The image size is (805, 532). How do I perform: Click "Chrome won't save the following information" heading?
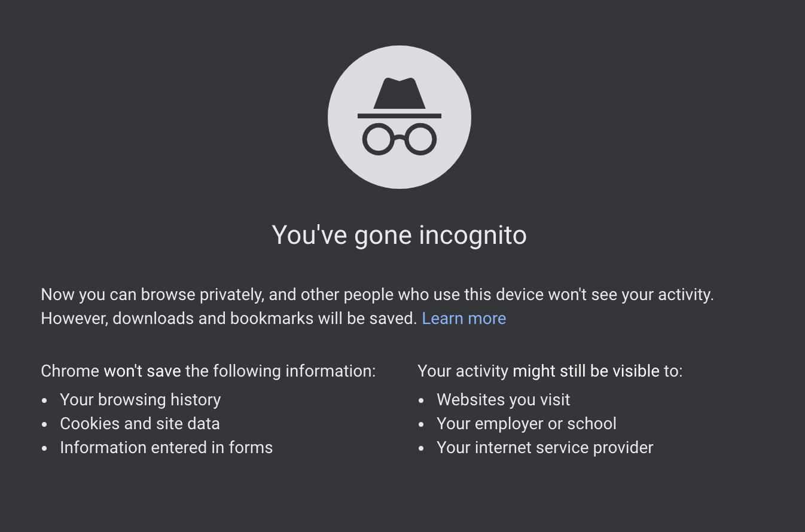click(x=208, y=371)
